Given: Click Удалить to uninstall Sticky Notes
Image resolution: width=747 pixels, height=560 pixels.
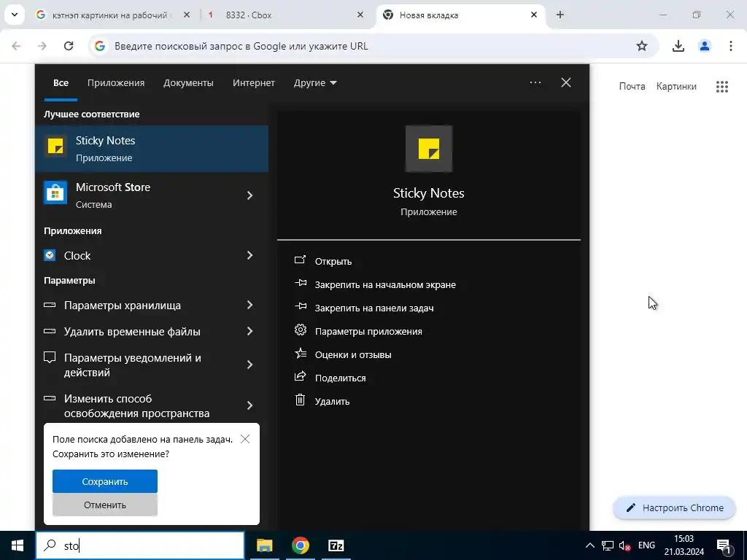Looking at the screenshot, I should point(322,401).
